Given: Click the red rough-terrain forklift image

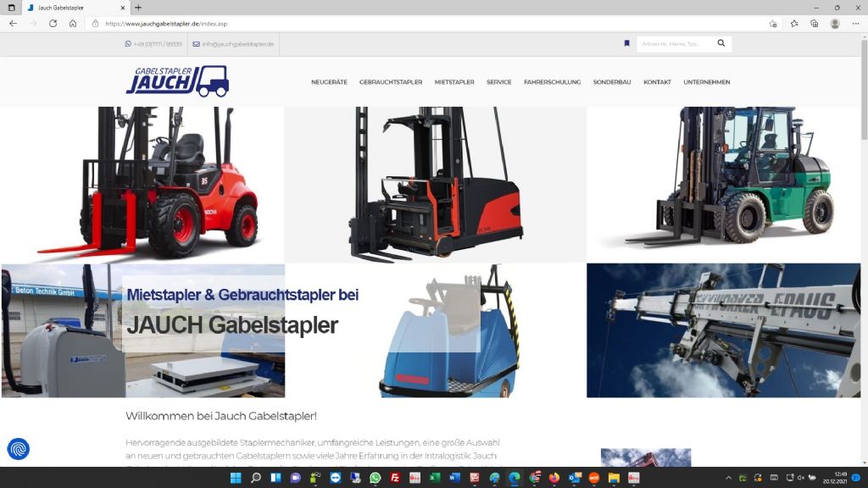Looking at the screenshot, I should [142, 184].
